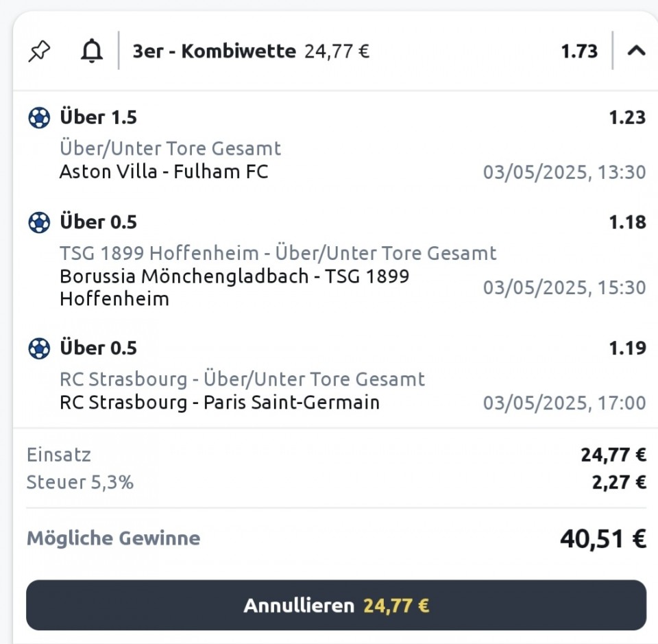The image size is (658, 644).
Task: Click the football icon beside Hoffenheim Über 0.5
Action: 39,222
